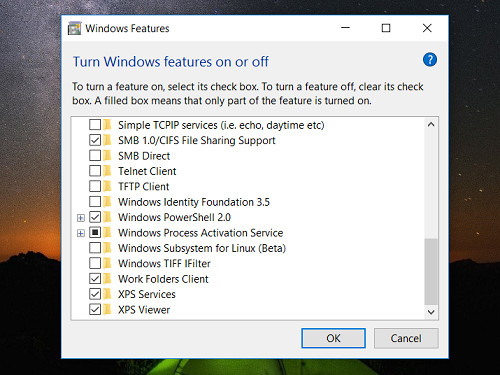Toggle Windows Process Activation Service partial checkbox

95,232
